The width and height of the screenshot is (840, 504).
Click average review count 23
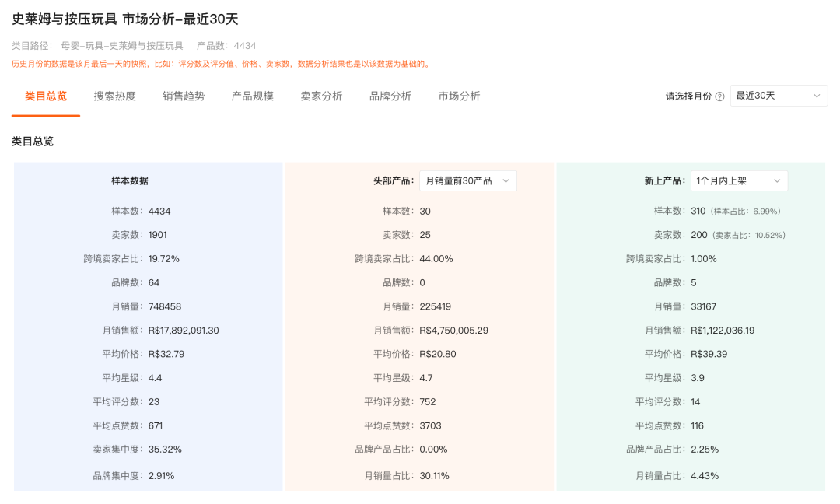(154, 401)
